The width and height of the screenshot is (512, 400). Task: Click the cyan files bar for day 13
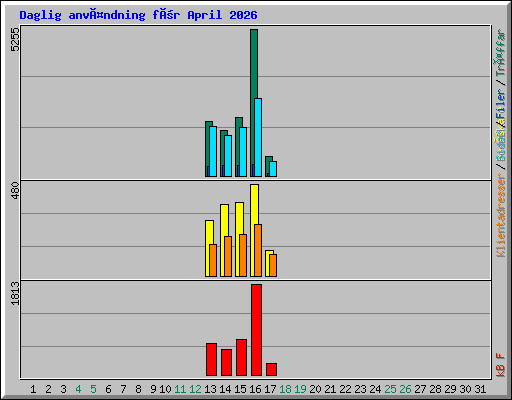[x=213, y=151]
